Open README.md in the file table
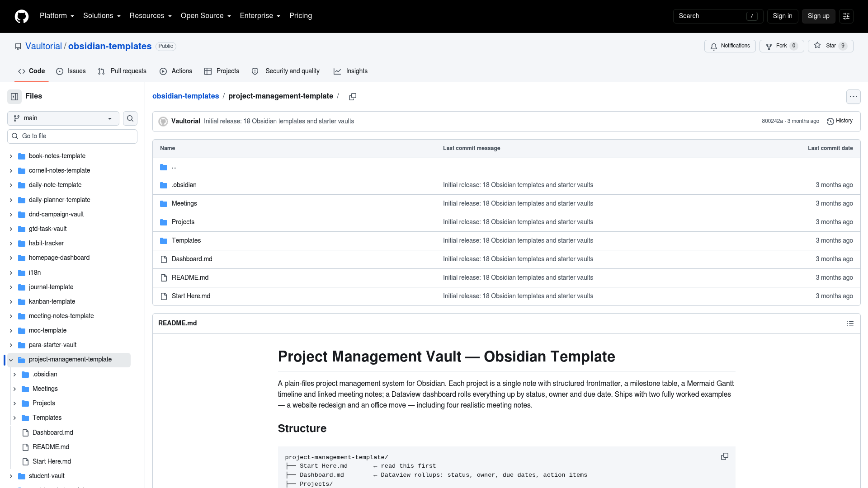 [x=190, y=278]
